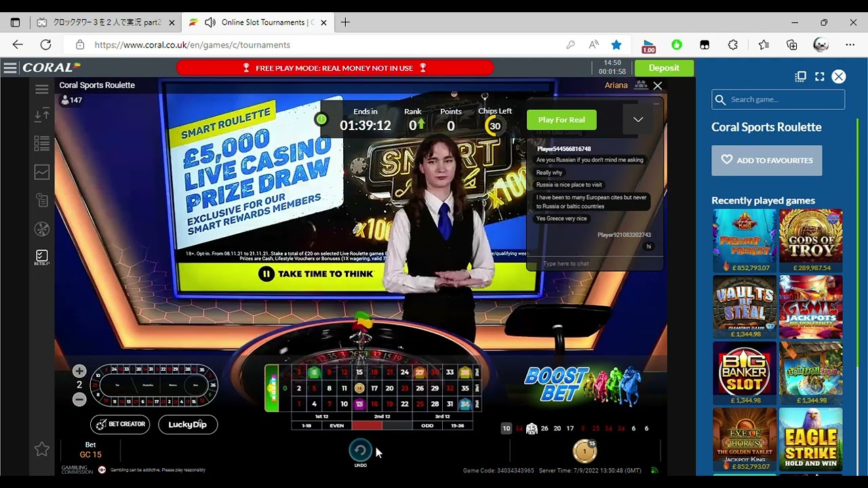Click the roulette wheel icon in sidebar
This screenshot has height=488, width=868.
[x=42, y=229]
